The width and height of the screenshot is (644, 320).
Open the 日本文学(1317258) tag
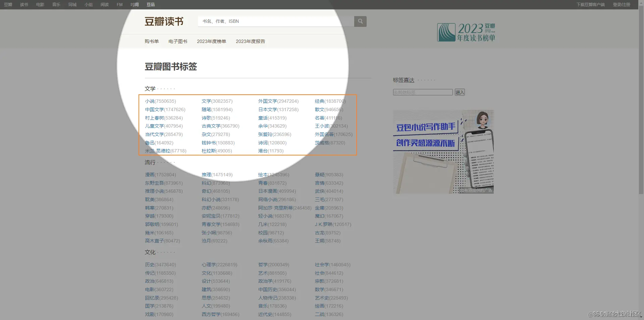(x=278, y=109)
